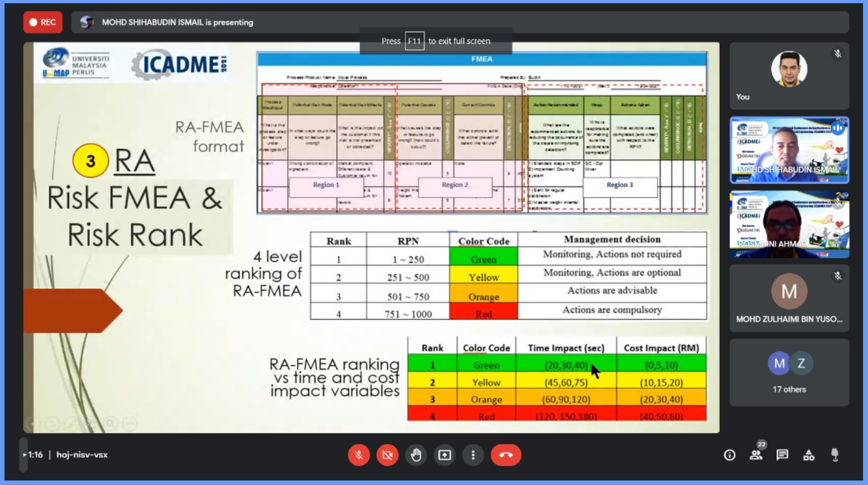
Task: Click the meeting code hoj-nisv-vsx
Action: [x=82, y=455]
